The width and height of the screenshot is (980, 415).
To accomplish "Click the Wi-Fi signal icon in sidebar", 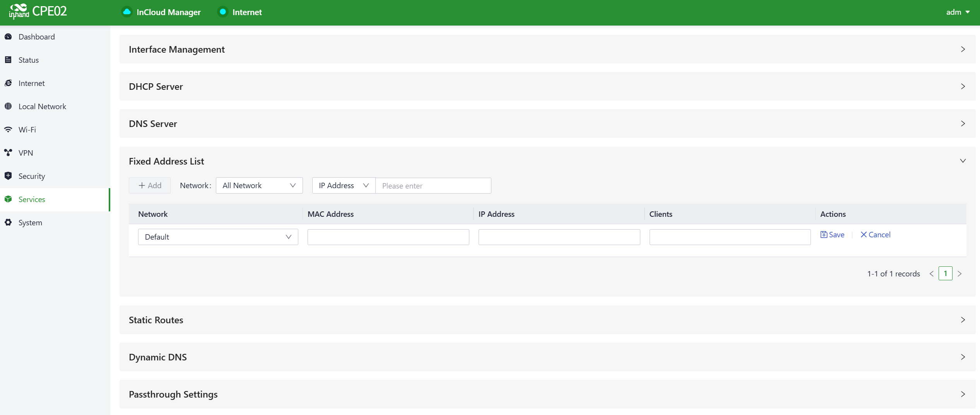I will [8, 130].
